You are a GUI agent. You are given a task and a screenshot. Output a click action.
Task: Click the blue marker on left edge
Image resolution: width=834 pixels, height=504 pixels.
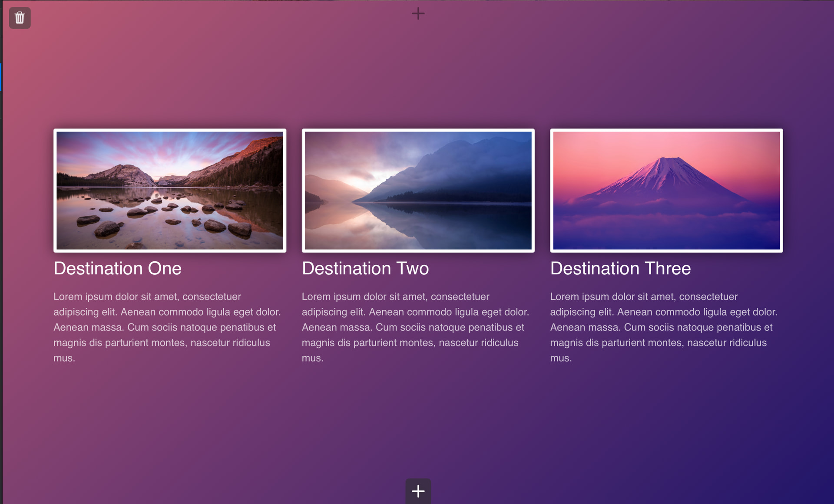[x=1, y=77]
